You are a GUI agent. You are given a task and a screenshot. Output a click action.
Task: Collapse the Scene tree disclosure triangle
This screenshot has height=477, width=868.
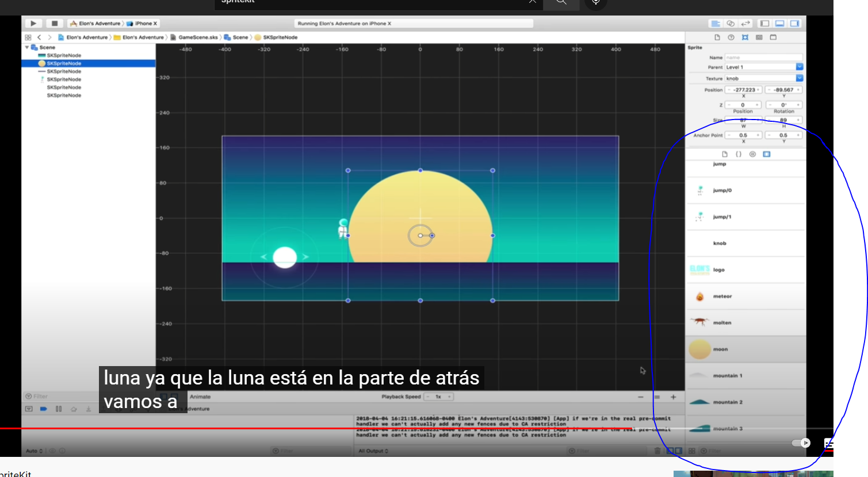(x=26, y=47)
